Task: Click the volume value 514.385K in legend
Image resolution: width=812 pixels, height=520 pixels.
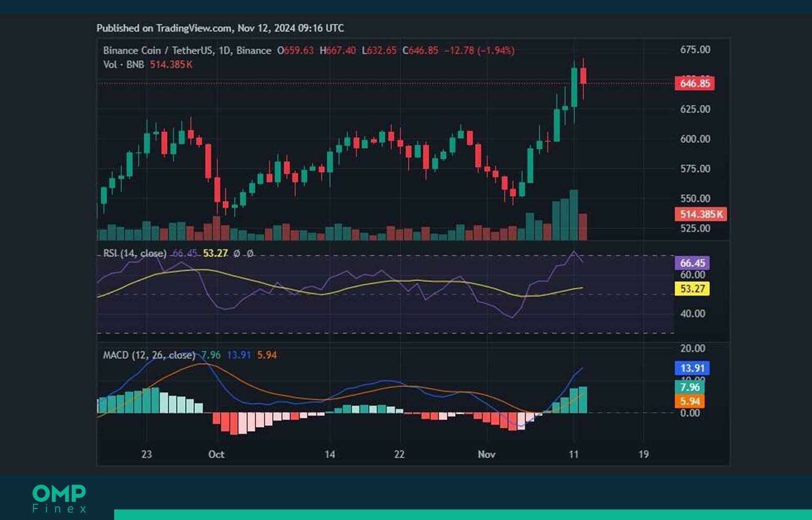Action: click(171, 65)
